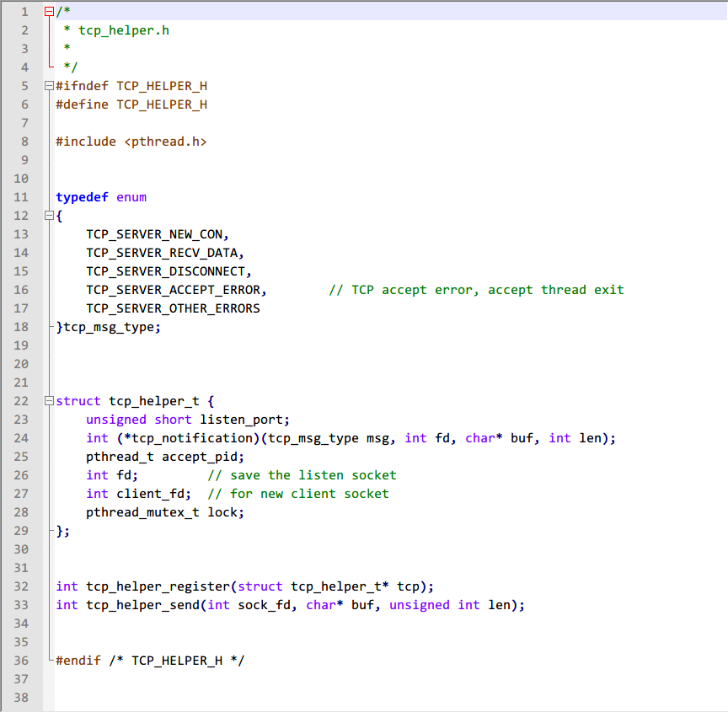Click "#define TCP_HELPER_H" directive
The height and width of the screenshot is (712, 728).
click(x=131, y=104)
